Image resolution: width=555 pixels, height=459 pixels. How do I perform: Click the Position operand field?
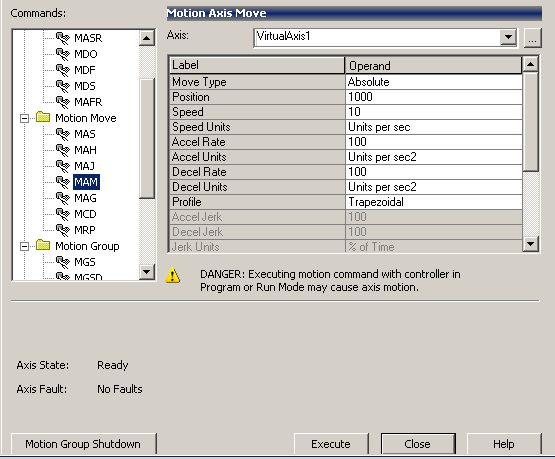coord(433,97)
